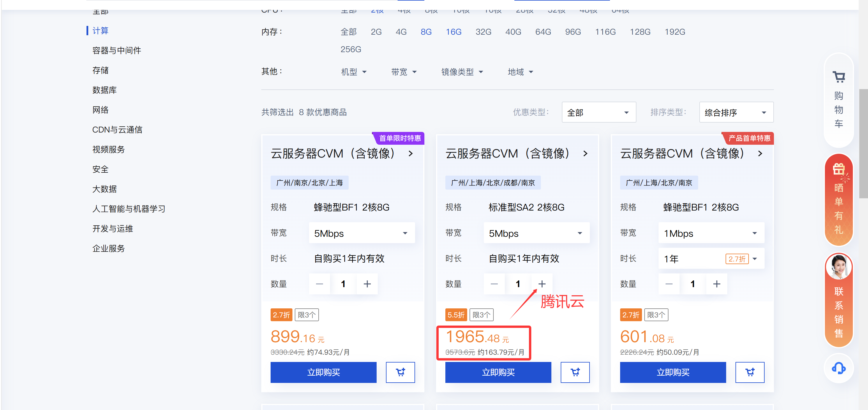Select the 计算 category
Image resolution: width=868 pixels, height=410 pixels.
point(100,31)
